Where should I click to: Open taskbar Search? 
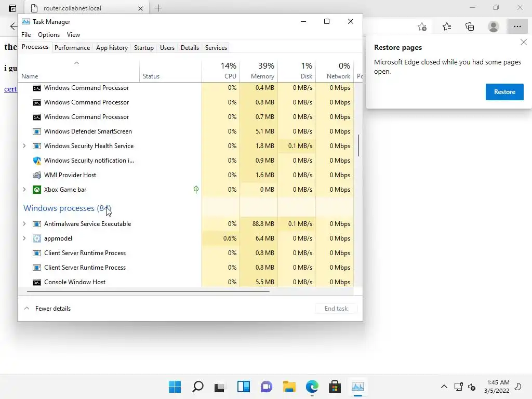(198, 387)
